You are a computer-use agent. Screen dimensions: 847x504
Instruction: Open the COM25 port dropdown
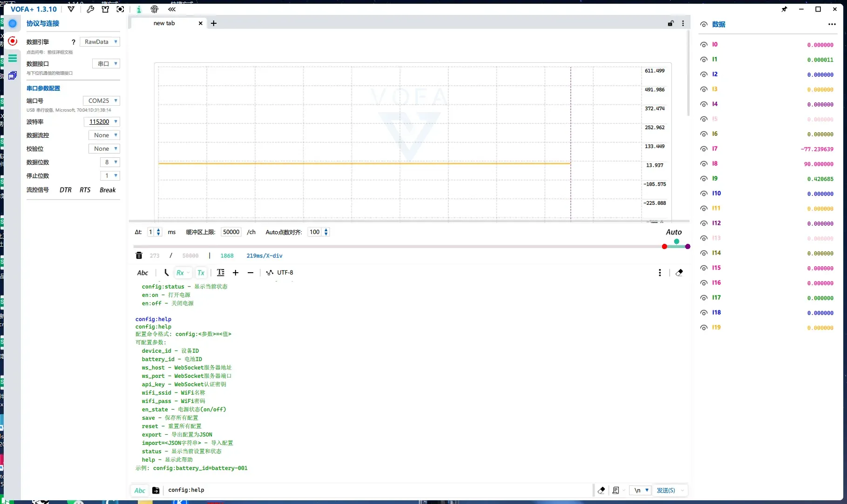click(101, 101)
